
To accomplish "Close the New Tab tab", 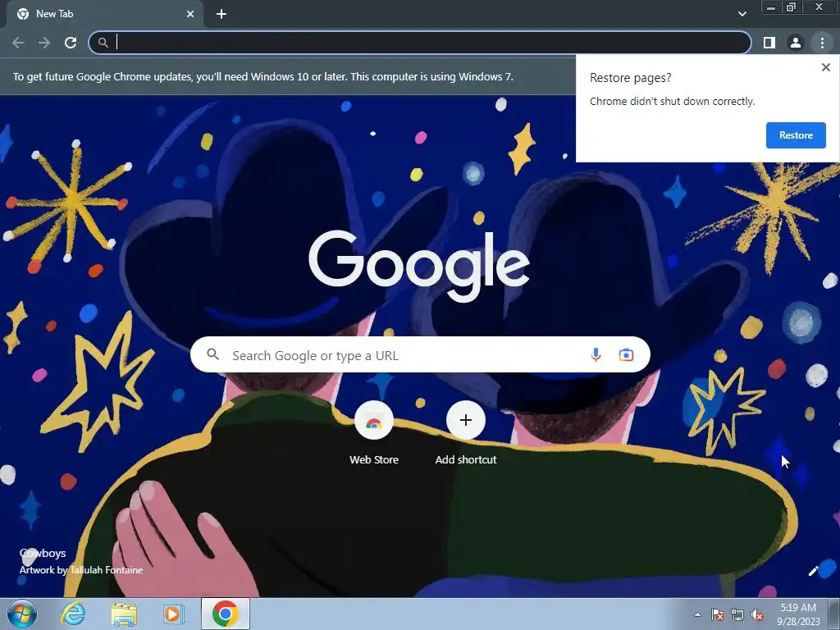I will (x=190, y=14).
